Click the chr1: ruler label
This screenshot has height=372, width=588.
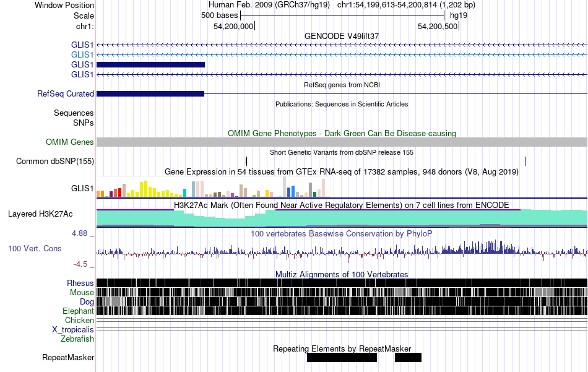tap(85, 26)
